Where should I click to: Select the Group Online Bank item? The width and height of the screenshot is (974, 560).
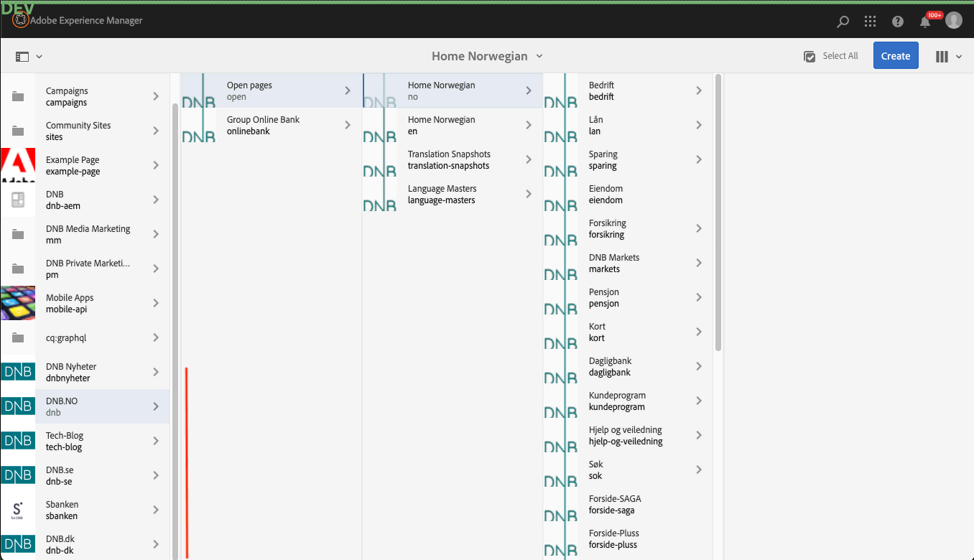(263, 125)
